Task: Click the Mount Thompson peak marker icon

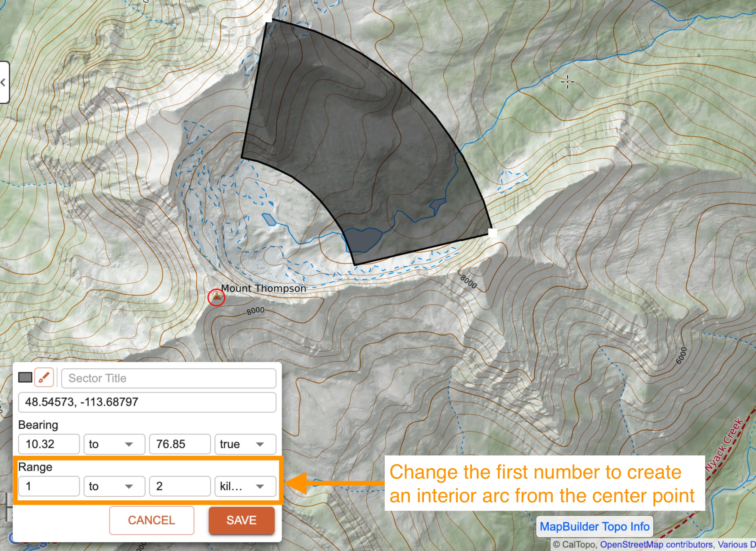Action: pyautogui.click(x=216, y=297)
